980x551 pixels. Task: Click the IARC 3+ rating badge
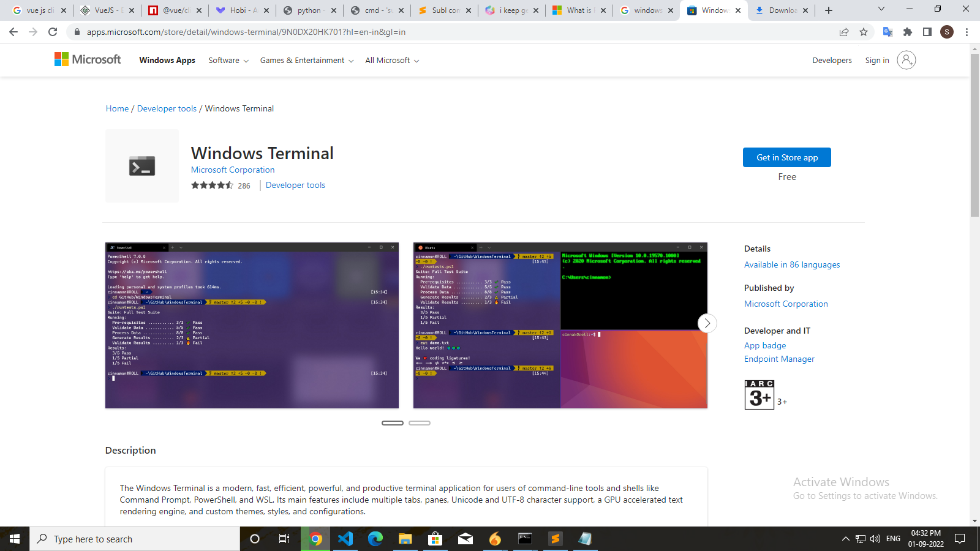point(759,395)
